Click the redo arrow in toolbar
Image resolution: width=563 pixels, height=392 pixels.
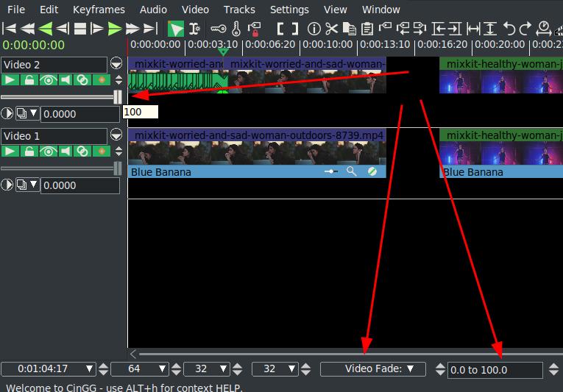pos(525,29)
